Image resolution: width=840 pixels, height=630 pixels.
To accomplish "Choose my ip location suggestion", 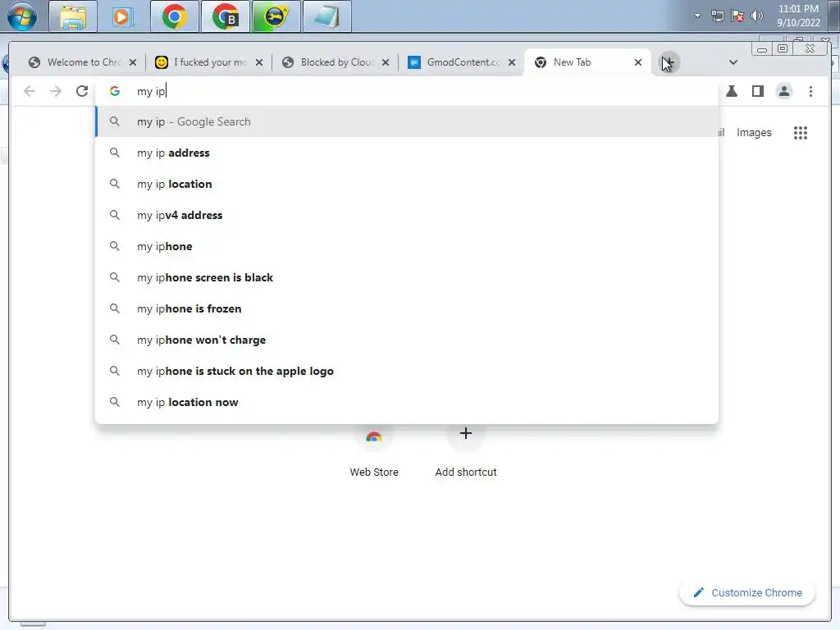I will pos(407,184).
